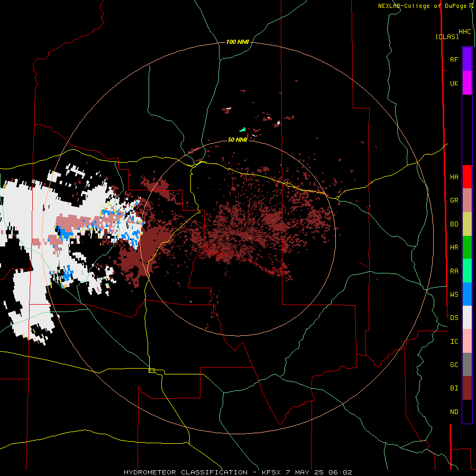This screenshot has height=476, width=476.
Task: Click the RA legend label
Action: pyautogui.click(x=454, y=271)
